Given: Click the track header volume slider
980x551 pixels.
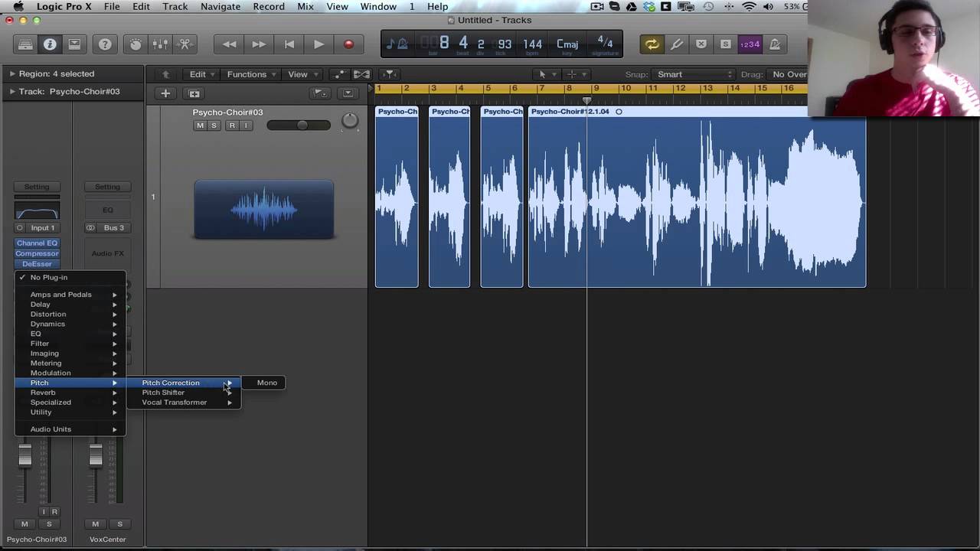Looking at the screenshot, I should point(299,126).
